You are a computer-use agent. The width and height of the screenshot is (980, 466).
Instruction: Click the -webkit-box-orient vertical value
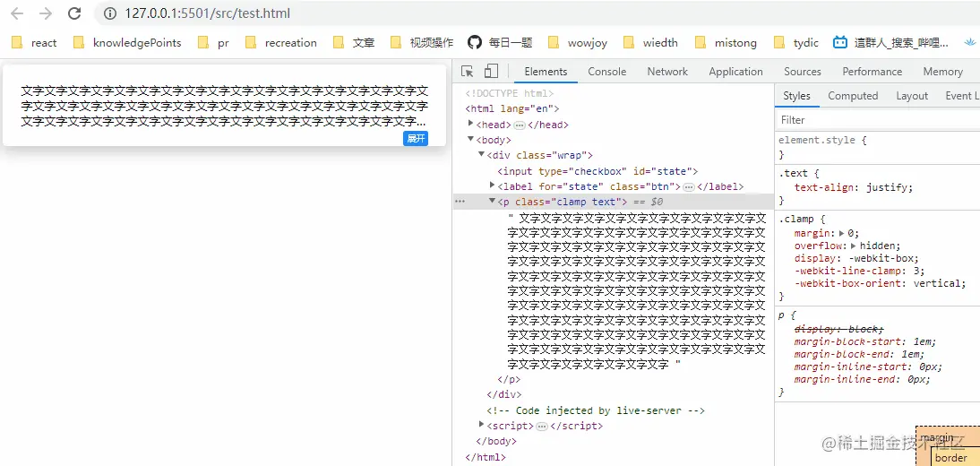[x=938, y=283]
